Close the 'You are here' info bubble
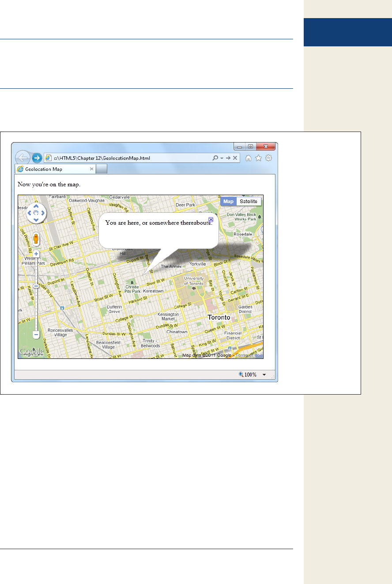The width and height of the screenshot is (392, 584). (x=211, y=219)
